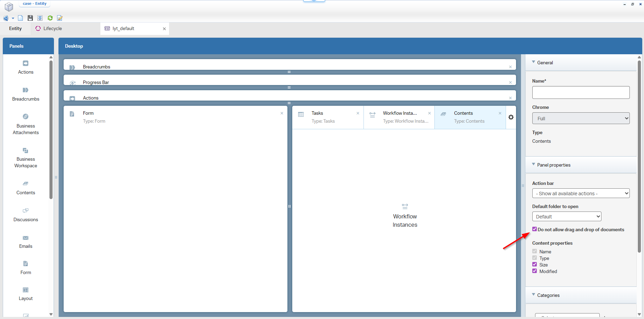Click the publish upload arrow icon
The width and height of the screenshot is (644, 319).
point(40,18)
